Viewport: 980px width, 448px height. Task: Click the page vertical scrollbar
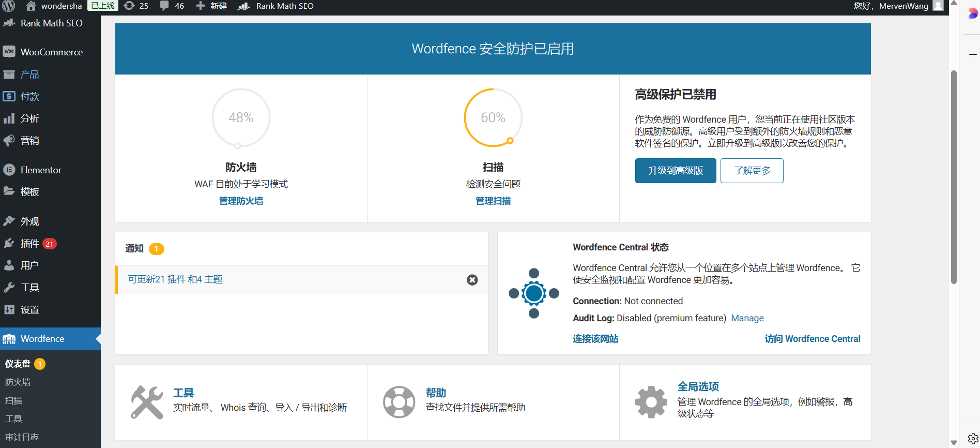coord(954,177)
